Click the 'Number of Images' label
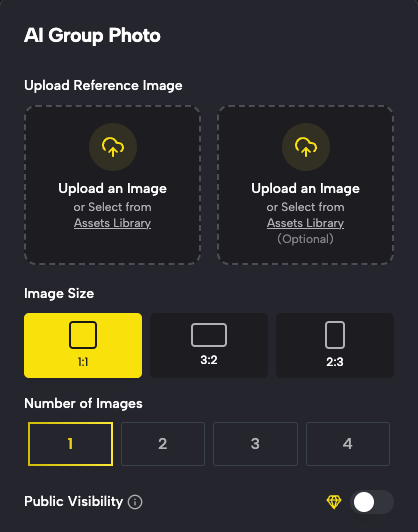 tap(83, 403)
